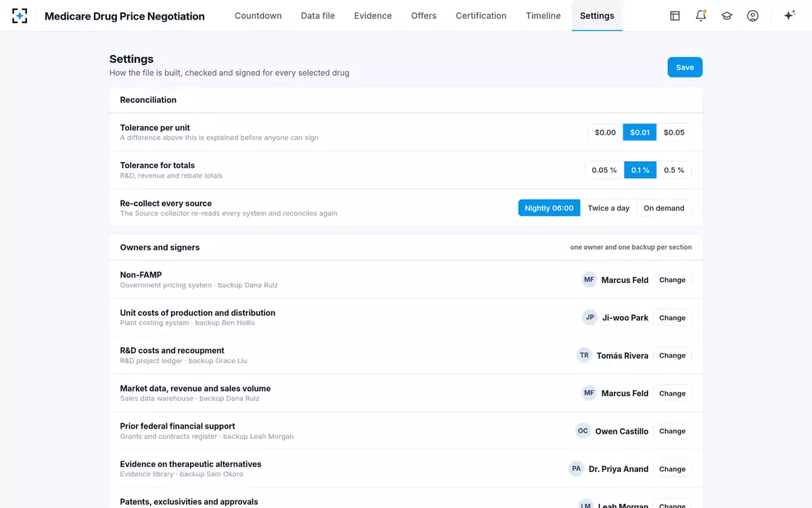Switch to the Data file tab
812x508 pixels.
click(x=318, y=16)
